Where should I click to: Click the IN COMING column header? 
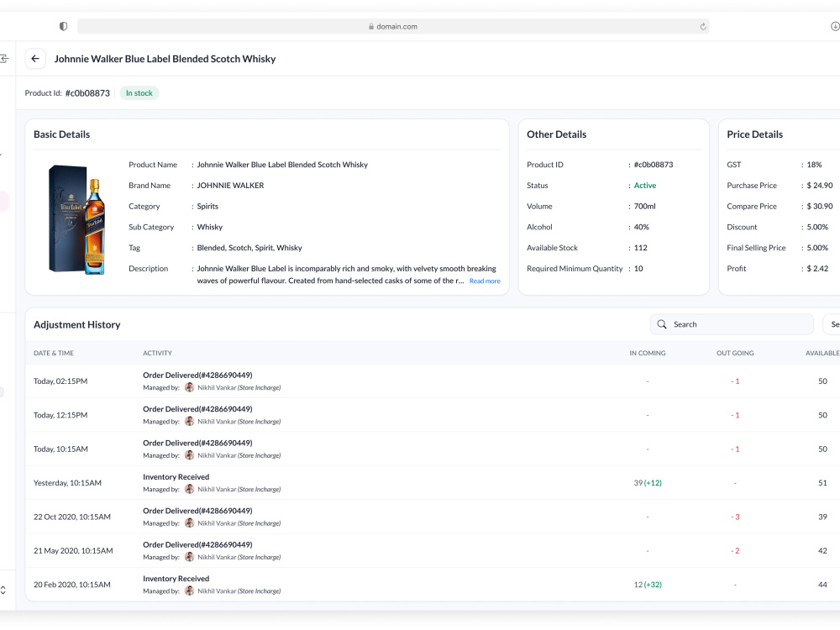coord(647,353)
